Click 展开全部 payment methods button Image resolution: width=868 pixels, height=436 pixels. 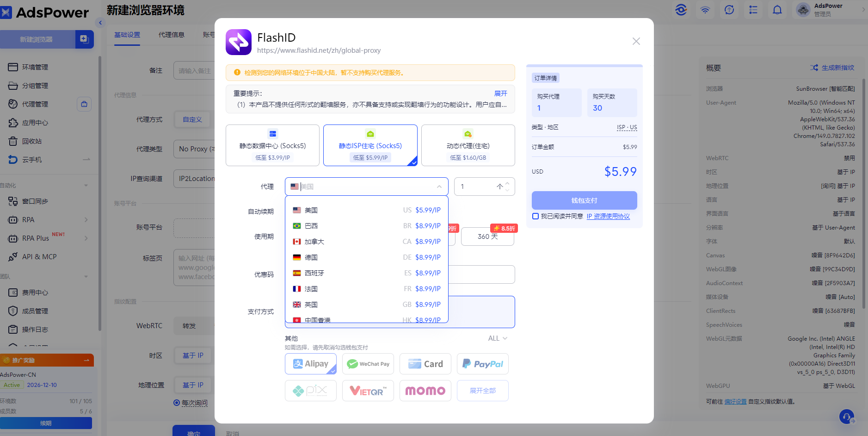483,391
